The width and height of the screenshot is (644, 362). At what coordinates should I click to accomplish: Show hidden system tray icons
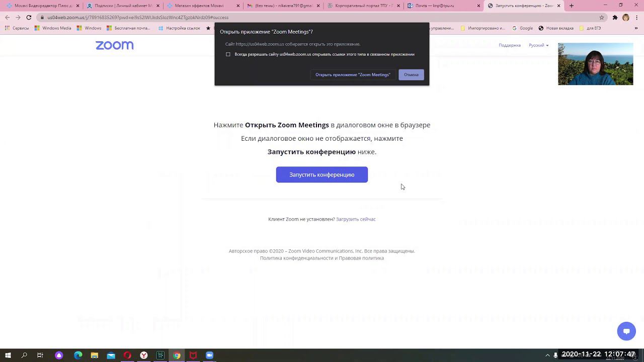pyautogui.click(x=548, y=355)
